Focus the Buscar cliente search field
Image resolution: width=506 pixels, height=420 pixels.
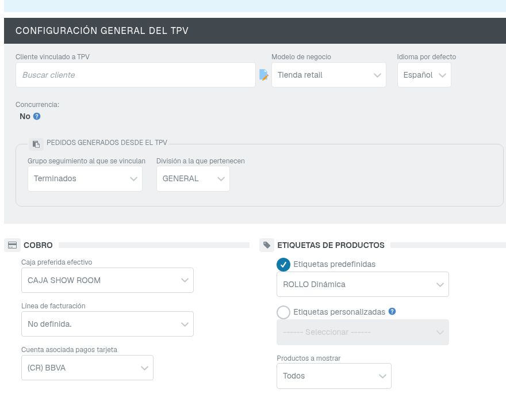tap(136, 75)
